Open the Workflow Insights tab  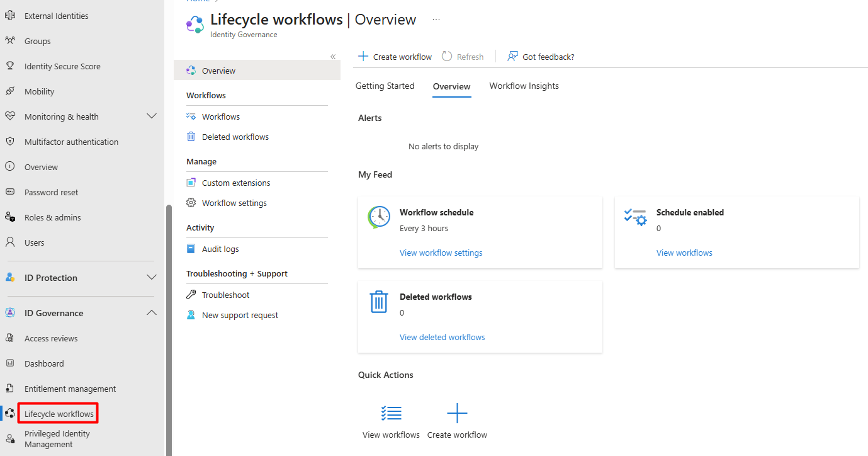[x=524, y=86]
